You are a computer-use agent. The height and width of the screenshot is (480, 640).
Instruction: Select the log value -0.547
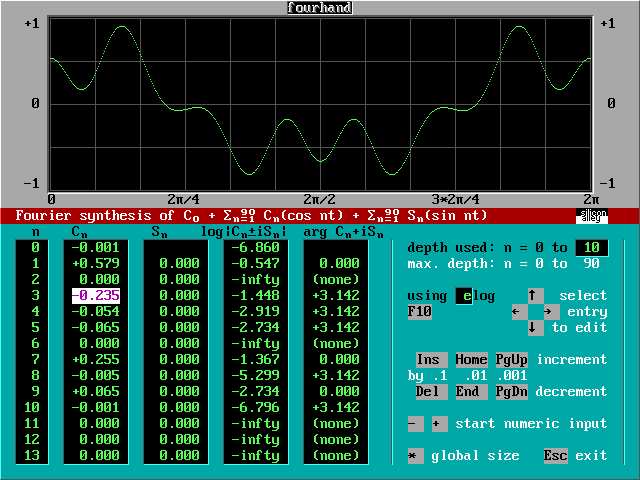coord(256,264)
